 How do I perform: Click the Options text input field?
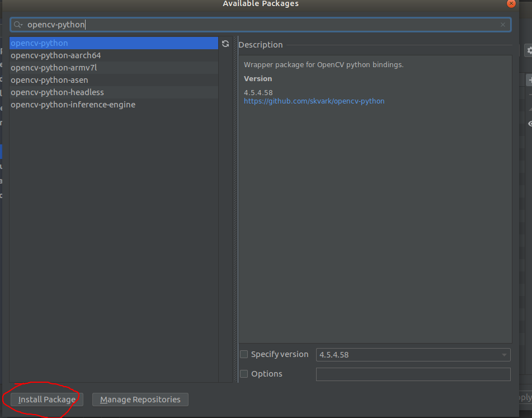click(x=413, y=374)
